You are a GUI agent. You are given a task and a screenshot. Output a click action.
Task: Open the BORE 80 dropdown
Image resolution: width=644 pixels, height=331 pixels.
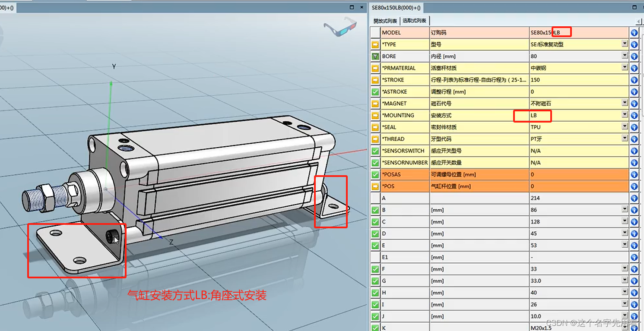tap(625, 55)
